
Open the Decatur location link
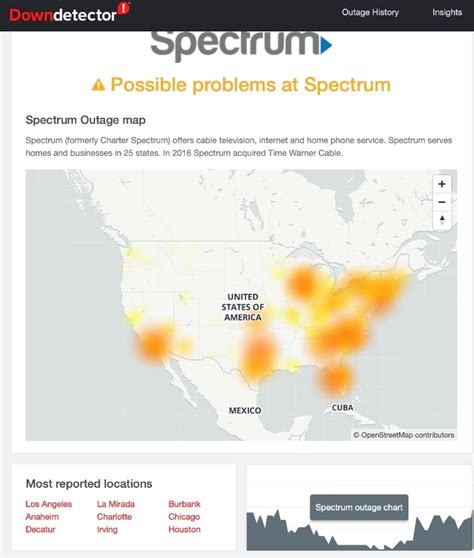pos(40,530)
